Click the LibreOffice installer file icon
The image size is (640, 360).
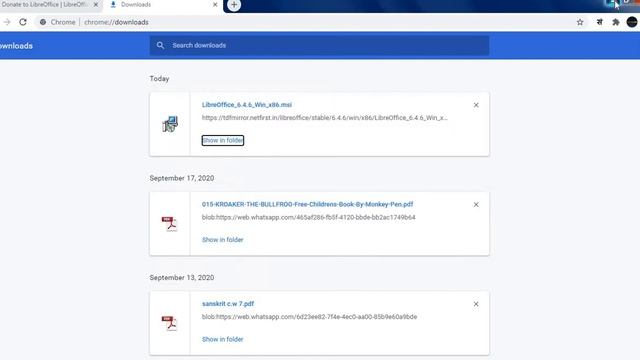pyautogui.click(x=170, y=124)
